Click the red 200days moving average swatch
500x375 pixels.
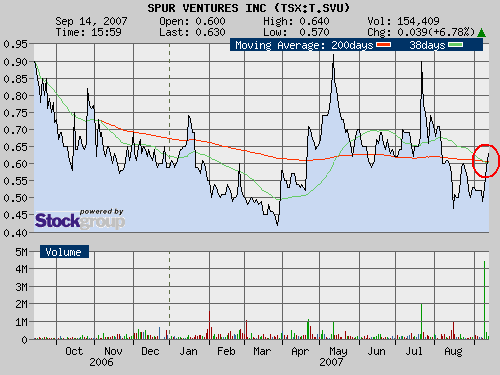click(x=383, y=45)
